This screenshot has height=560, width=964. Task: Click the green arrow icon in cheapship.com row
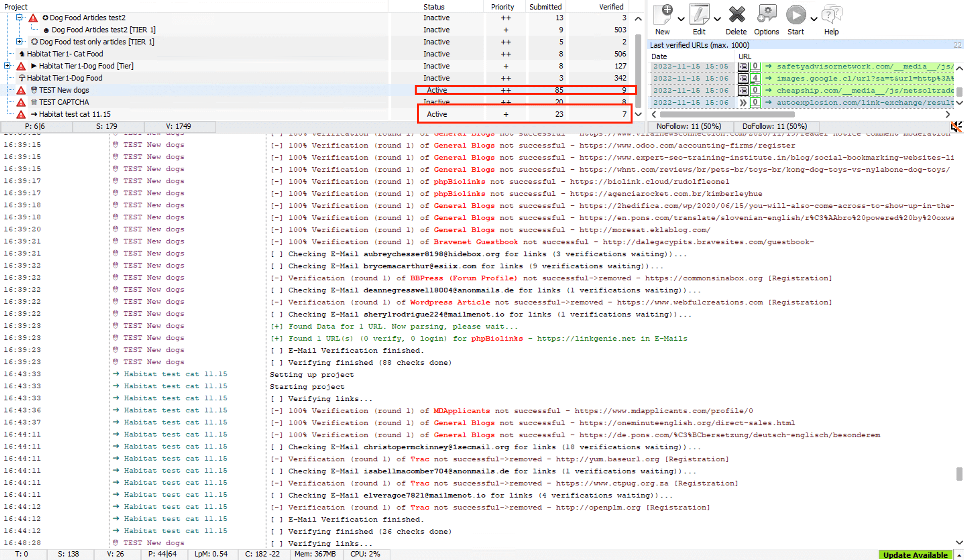[x=768, y=91]
